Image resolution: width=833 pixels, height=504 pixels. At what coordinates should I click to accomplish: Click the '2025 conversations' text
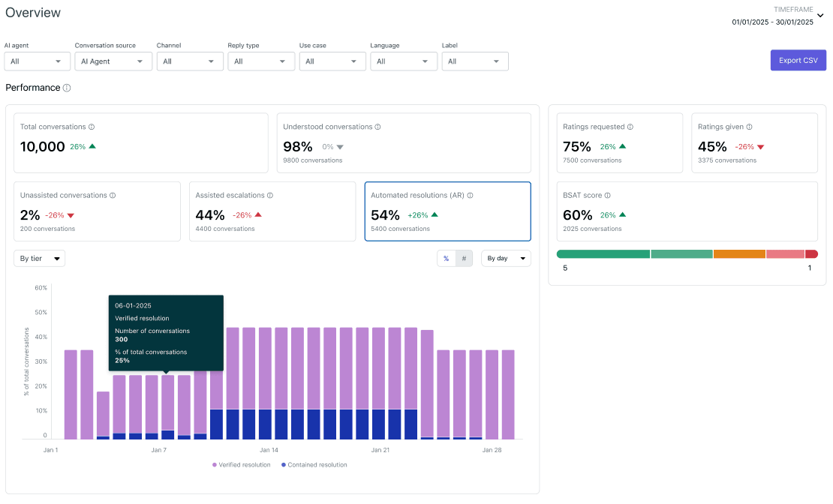(592, 229)
